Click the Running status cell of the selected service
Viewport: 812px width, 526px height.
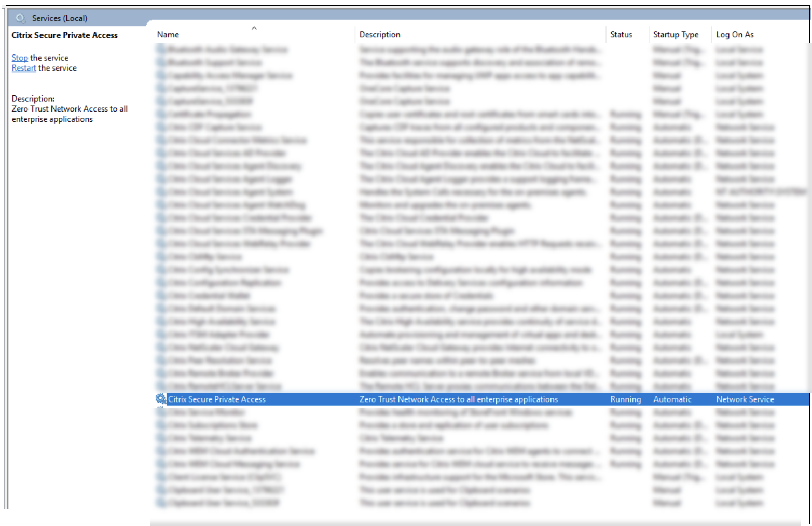pyautogui.click(x=625, y=399)
